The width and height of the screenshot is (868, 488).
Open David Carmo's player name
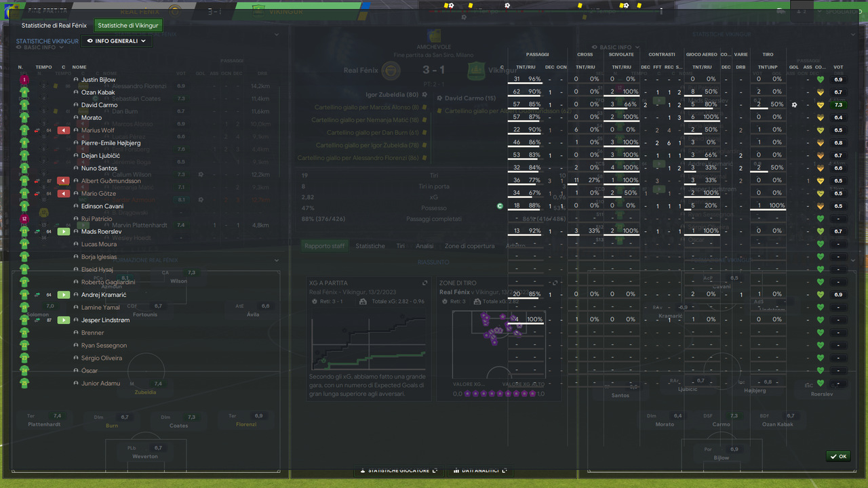point(99,105)
